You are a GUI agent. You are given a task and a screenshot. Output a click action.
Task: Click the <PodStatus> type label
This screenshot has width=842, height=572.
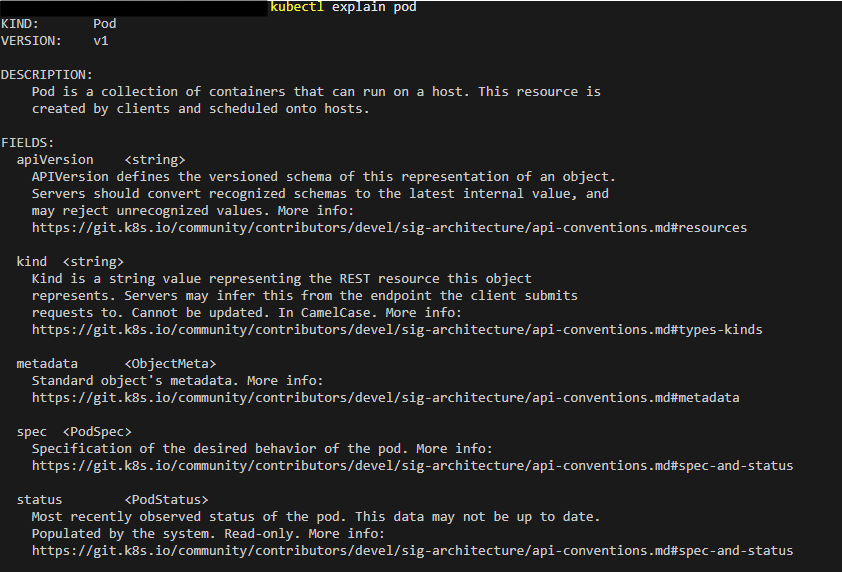coord(166,500)
